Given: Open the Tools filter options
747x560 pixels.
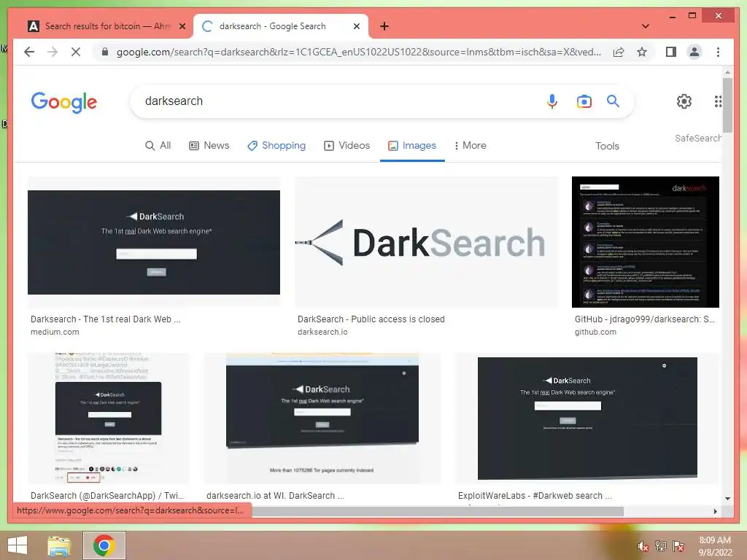Looking at the screenshot, I should coord(607,146).
